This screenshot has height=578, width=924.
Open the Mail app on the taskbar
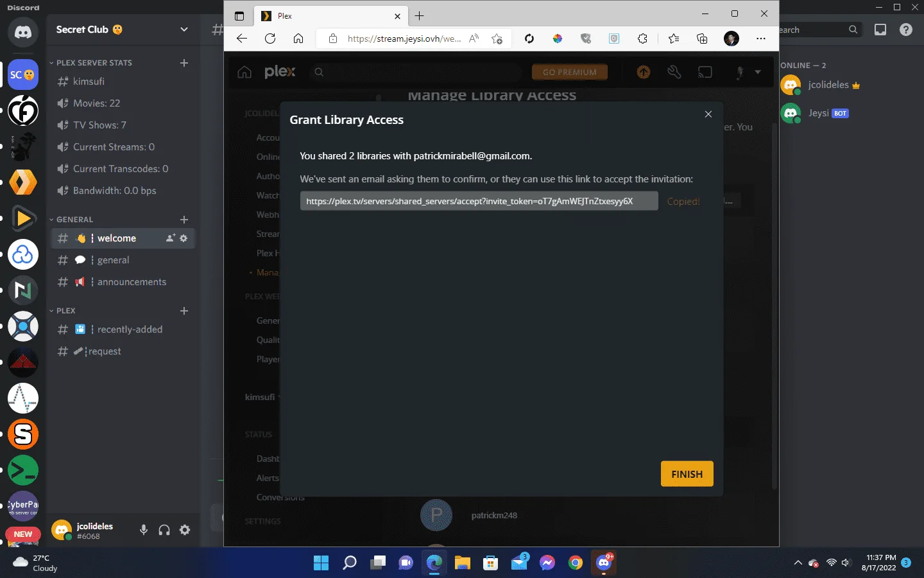520,563
